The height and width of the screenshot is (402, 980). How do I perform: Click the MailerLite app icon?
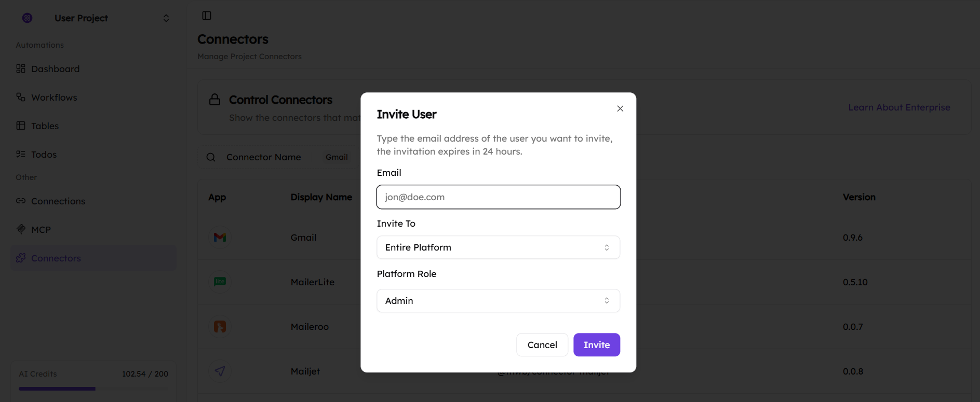220,282
